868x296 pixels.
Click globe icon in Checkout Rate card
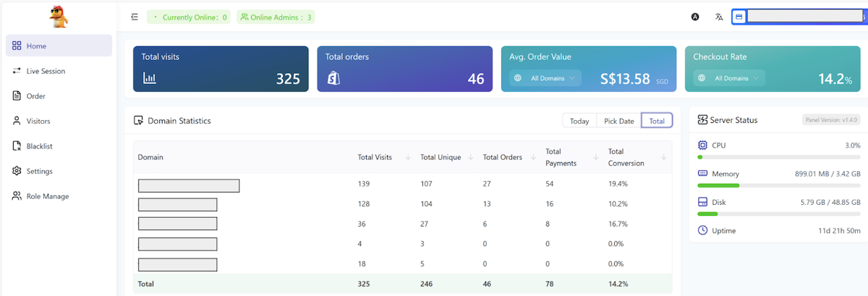(x=702, y=78)
